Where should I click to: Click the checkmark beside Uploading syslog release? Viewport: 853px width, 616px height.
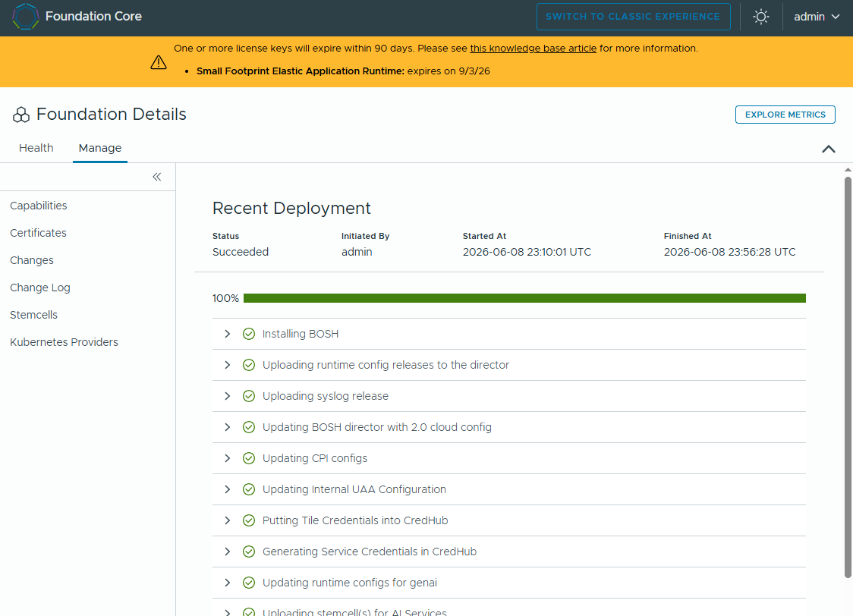pyautogui.click(x=249, y=396)
